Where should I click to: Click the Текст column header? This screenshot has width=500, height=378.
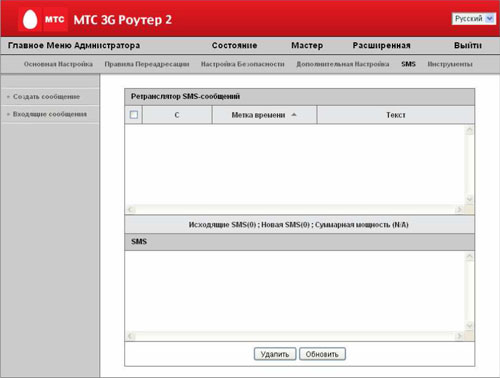pos(396,115)
